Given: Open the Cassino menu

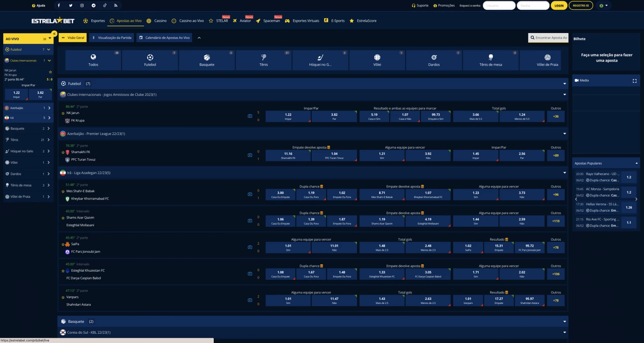Looking at the screenshot, I should (x=157, y=21).
